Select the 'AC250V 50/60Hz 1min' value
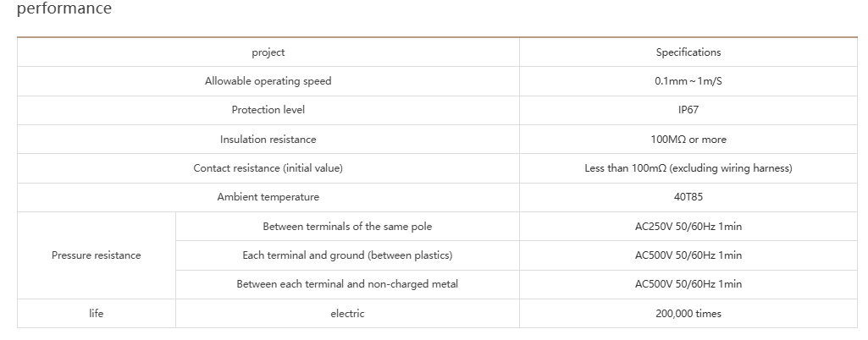 (x=688, y=227)
